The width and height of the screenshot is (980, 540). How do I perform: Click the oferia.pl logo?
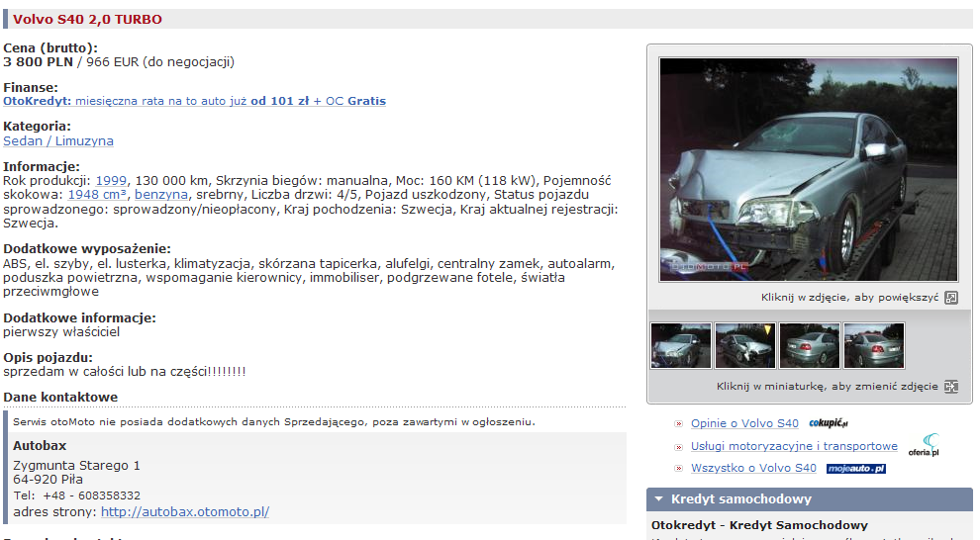tap(924, 444)
